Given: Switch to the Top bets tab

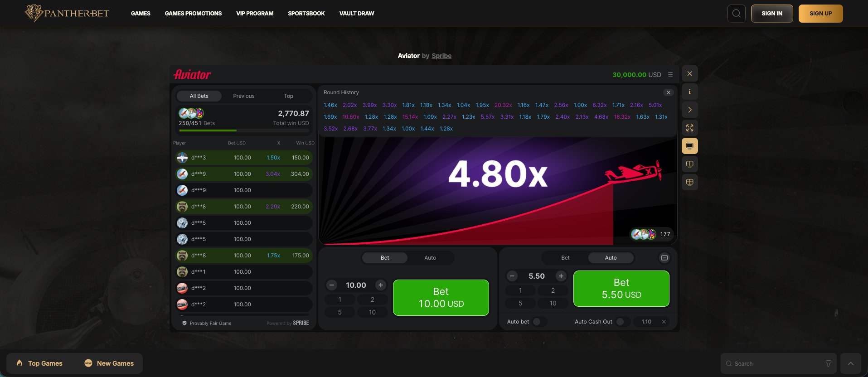Looking at the screenshot, I should point(289,96).
